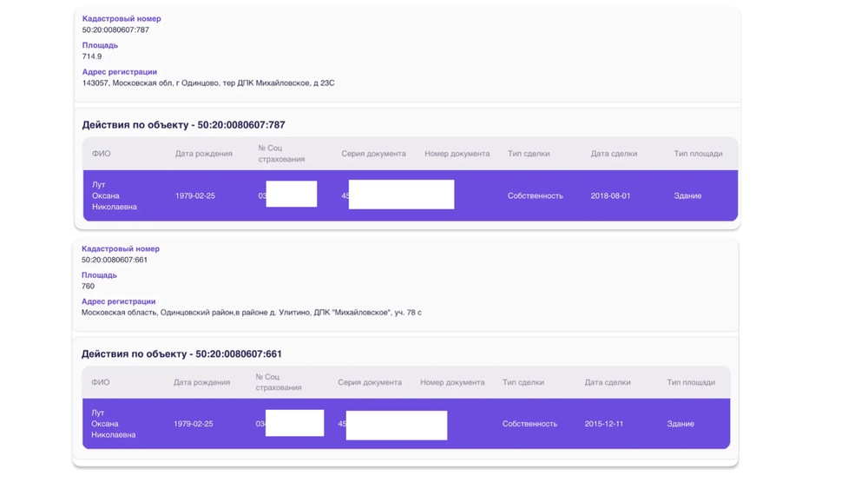The image size is (868, 489).
Task: Select the address starting with 143057, Московская обл
Action: 208,83
